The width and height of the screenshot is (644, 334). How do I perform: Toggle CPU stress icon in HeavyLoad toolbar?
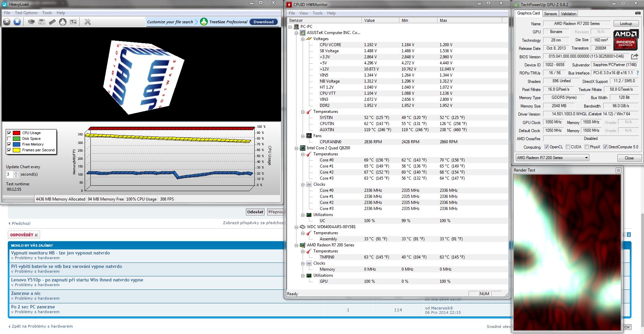tap(31, 22)
